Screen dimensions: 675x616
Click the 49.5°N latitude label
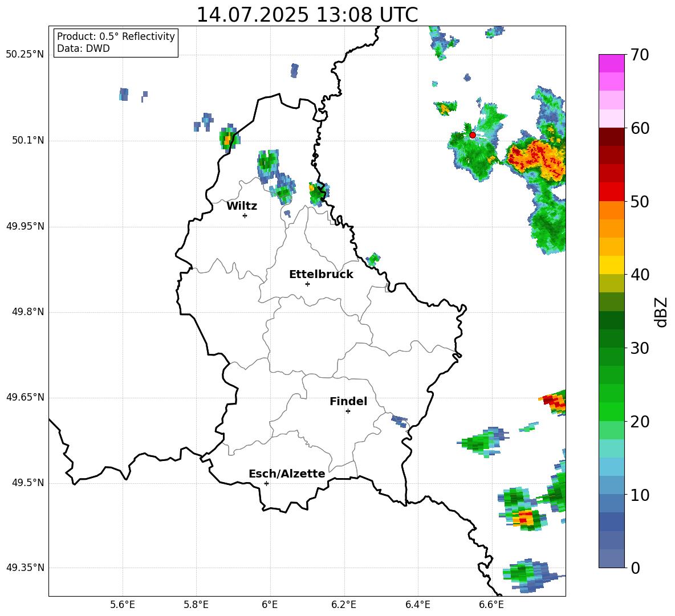click(x=27, y=483)
